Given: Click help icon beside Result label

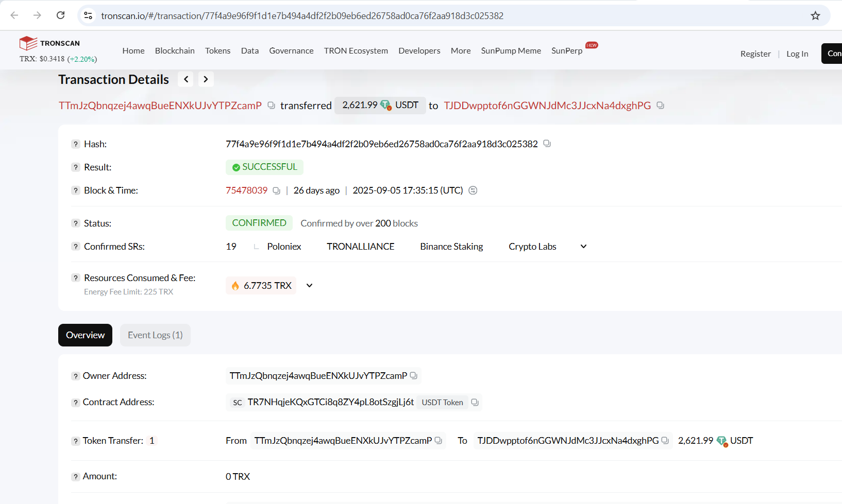Looking at the screenshot, I should 76,167.
